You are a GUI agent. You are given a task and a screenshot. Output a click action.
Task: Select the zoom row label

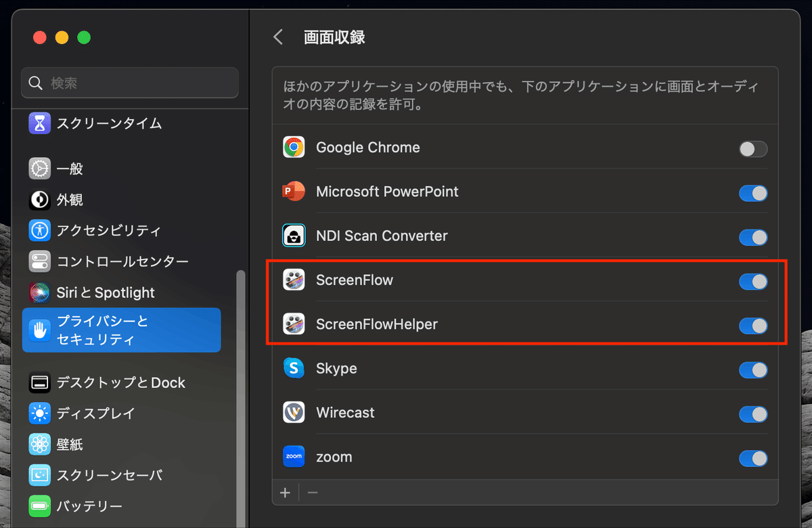click(334, 457)
